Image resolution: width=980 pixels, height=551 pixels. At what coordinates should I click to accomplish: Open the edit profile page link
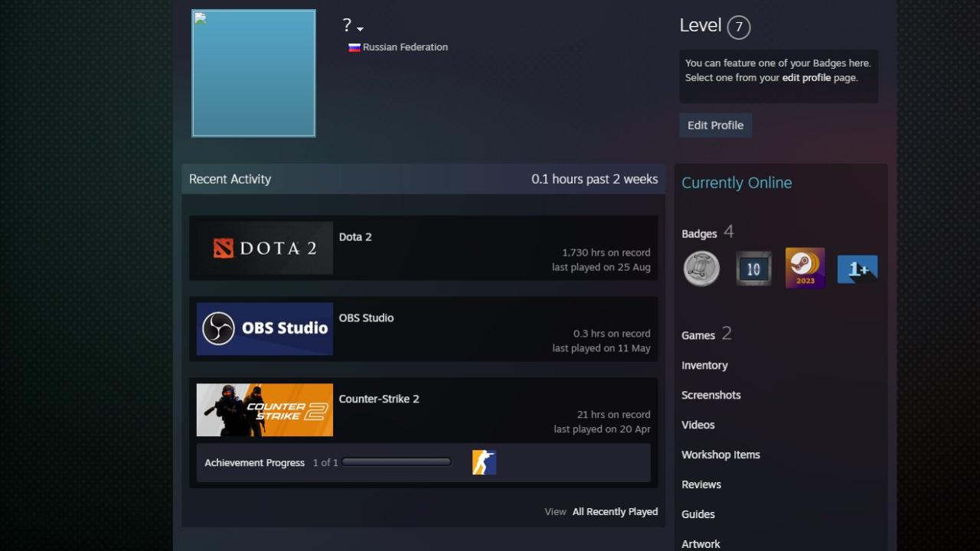(806, 77)
